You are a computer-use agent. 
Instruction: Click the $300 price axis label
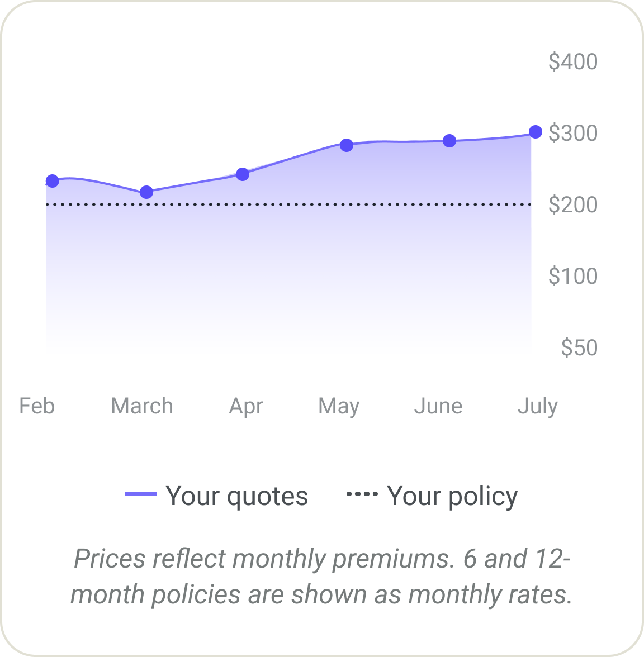click(x=573, y=133)
